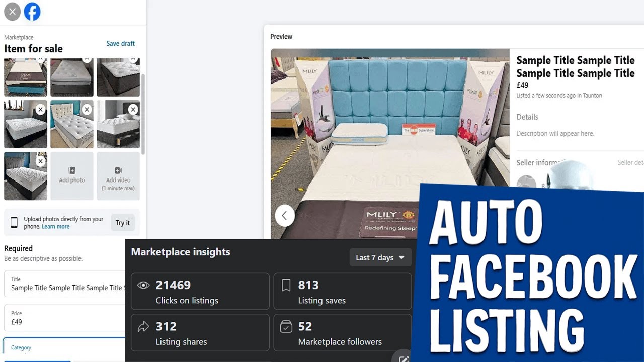Screen dimensions: 644x362
Task: Click the preview price '£49'
Action: point(522,85)
